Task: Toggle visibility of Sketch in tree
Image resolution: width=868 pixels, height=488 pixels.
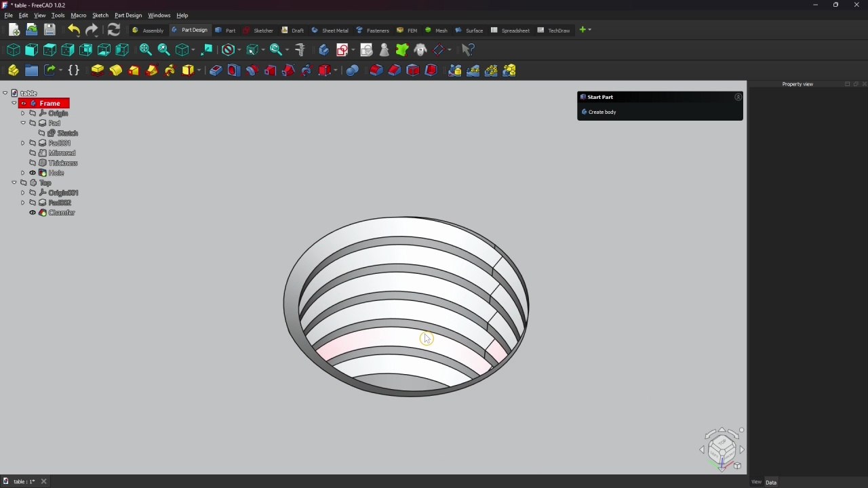Action: 41,134
